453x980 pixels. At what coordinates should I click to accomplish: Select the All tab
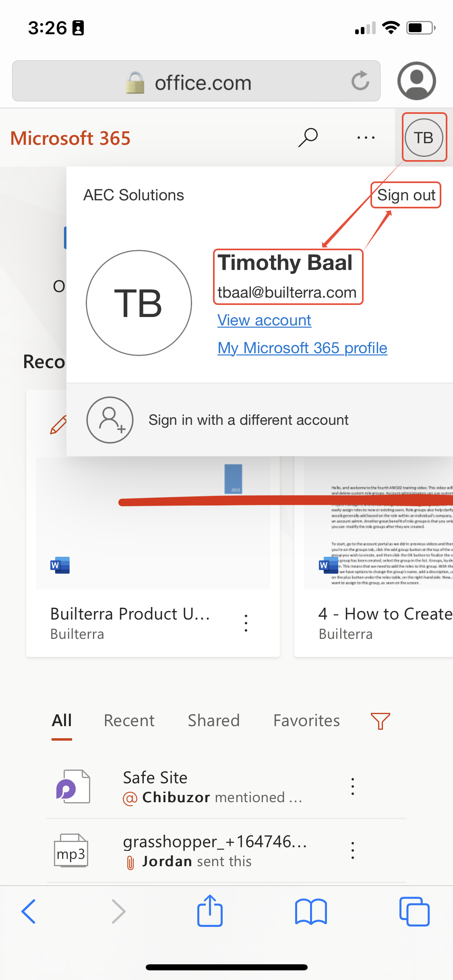tap(62, 721)
